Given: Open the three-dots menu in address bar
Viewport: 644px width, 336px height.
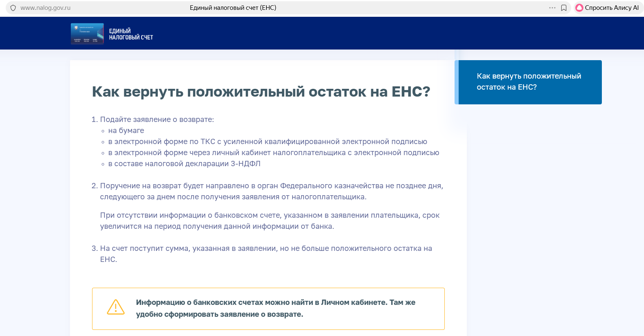Looking at the screenshot, I should [x=552, y=8].
